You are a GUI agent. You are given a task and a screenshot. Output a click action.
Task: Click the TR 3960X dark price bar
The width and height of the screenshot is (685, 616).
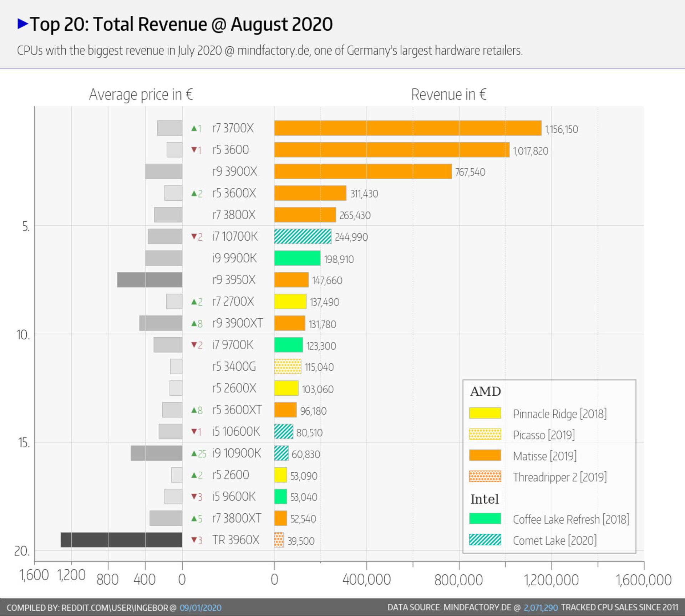click(x=121, y=540)
